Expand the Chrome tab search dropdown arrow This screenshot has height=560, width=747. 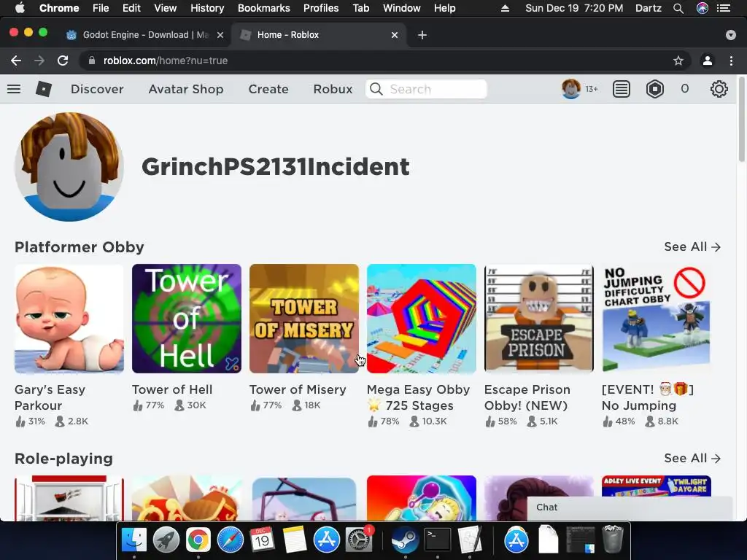pyautogui.click(x=731, y=35)
